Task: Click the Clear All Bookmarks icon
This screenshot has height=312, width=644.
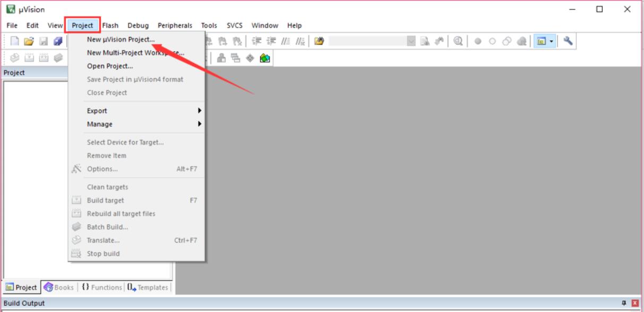Action: [237, 41]
